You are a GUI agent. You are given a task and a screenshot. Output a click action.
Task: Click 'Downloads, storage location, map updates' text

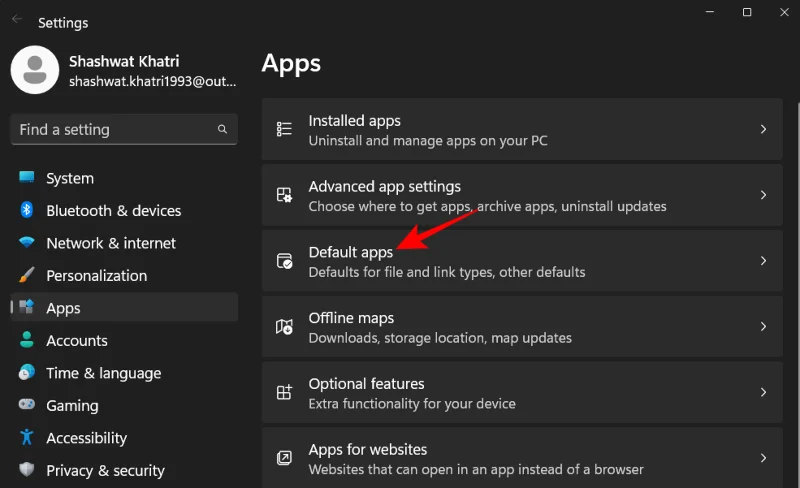[440, 338]
